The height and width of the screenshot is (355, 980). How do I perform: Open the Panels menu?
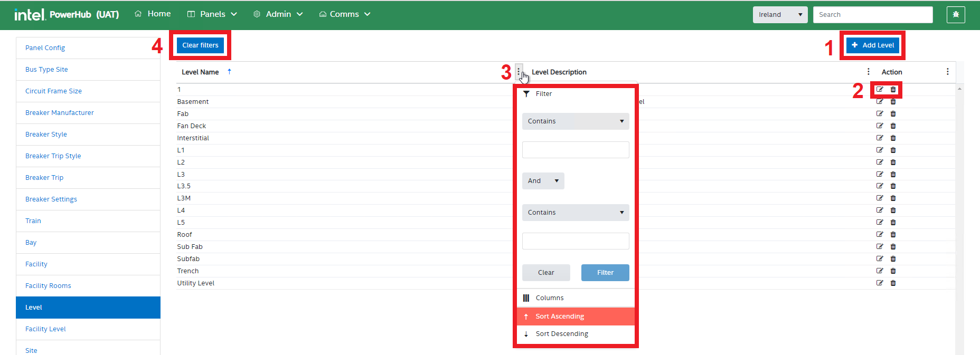point(212,14)
